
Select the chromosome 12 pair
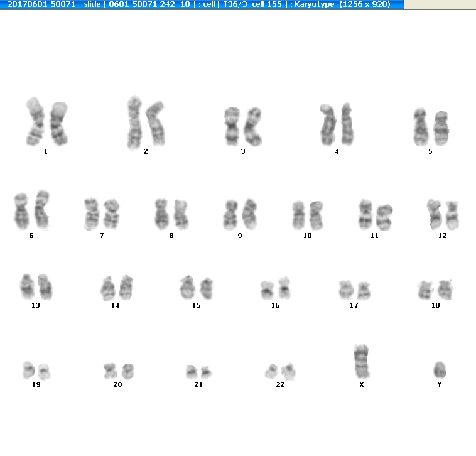[443, 215]
